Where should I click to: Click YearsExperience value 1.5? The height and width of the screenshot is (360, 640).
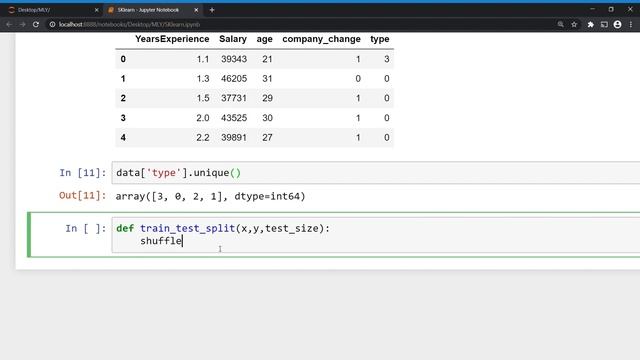[x=203, y=98]
